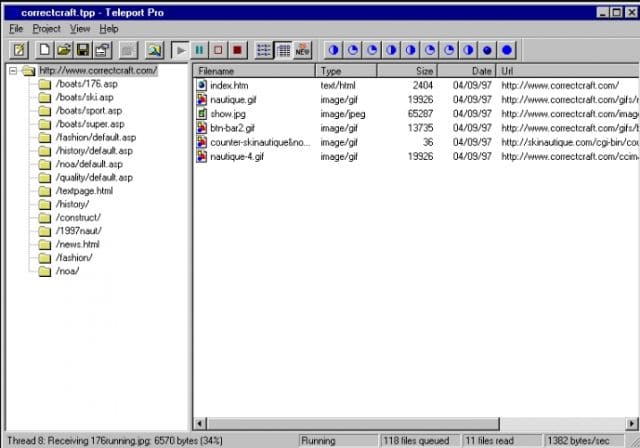Sort by the Filename column header

tap(255, 71)
